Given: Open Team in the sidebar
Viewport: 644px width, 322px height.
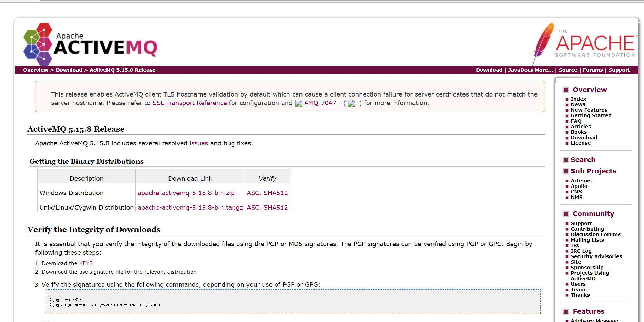Looking at the screenshot, I should tap(578, 290).
